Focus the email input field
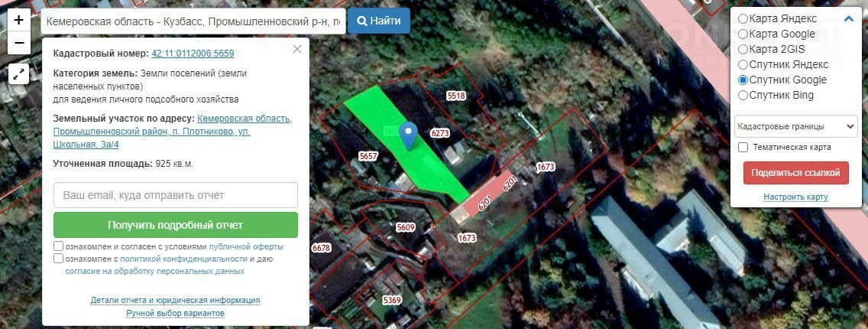 click(176, 195)
